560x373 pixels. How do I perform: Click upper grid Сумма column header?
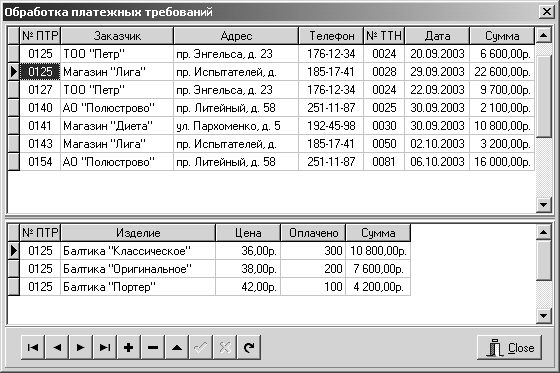(502, 36)
